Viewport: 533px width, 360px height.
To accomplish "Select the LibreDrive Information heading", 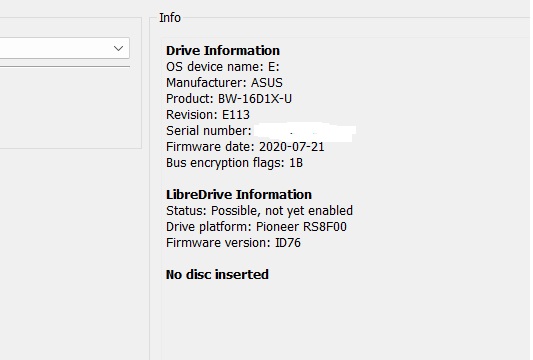I will (239, 195).
